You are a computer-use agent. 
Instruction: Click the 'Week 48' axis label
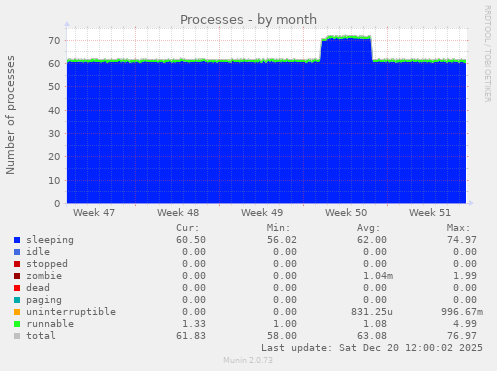[178, 213]
